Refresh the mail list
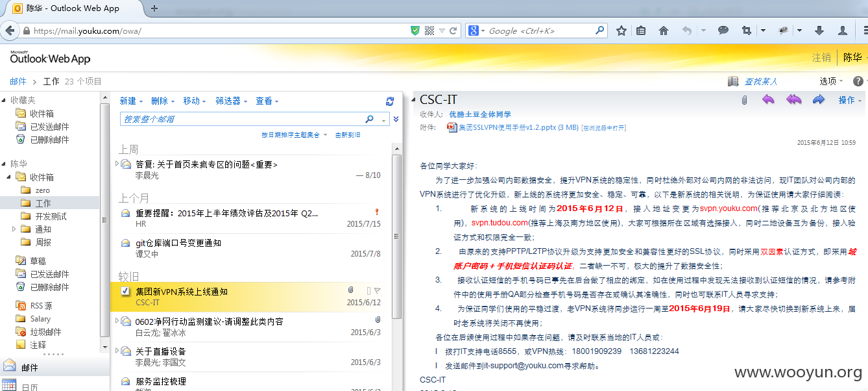This screenshot has width=868, height=391. [x=390, y=101]
